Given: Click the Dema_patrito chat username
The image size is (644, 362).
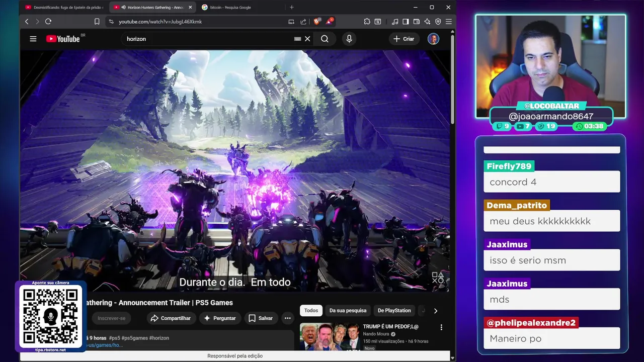Looking at the screenshot, I should tap(516, 206).
